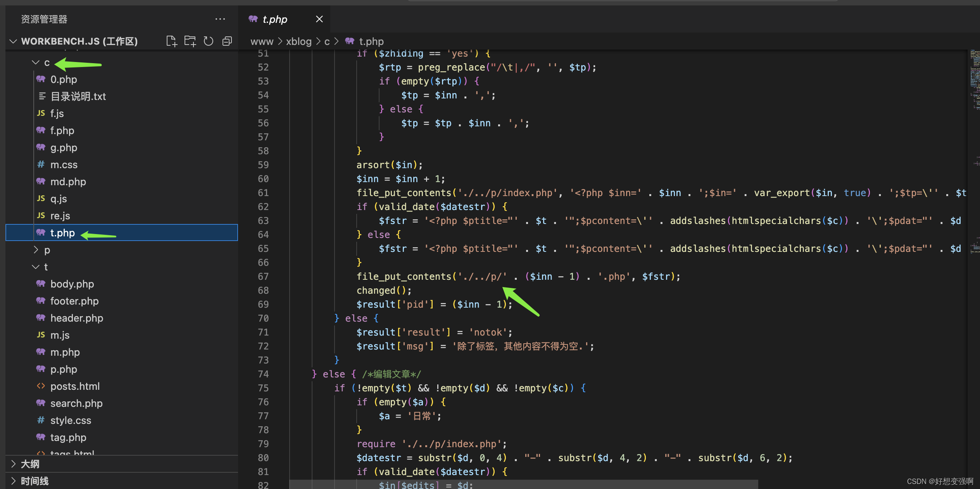The height and width of the screenshot is (489, 980).
Task: Collapse the WORKBENCH.JS workspace section
Action: click(x=14, y=41)
